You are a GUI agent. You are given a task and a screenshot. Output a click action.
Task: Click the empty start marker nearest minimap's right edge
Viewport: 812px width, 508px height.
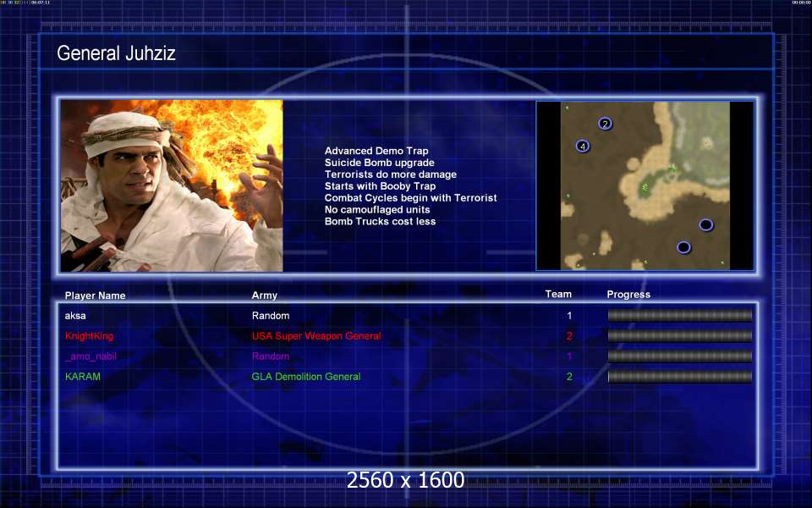(x=705, y=225)
